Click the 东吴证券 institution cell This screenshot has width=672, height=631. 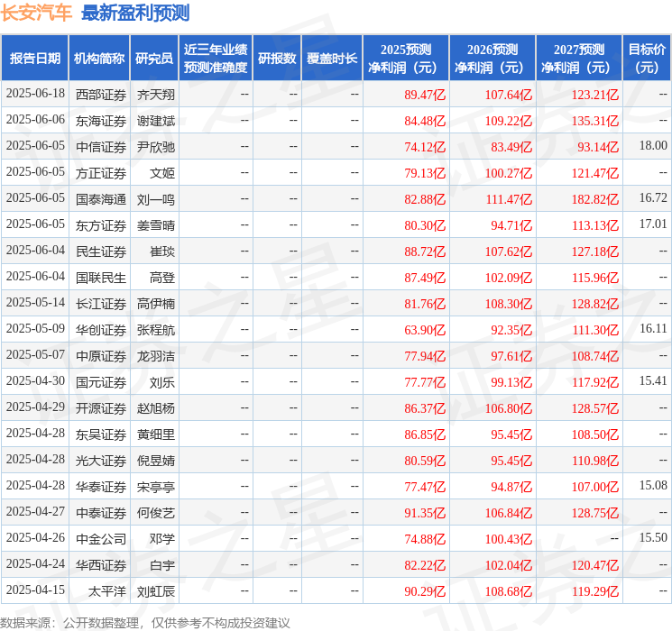101,434
